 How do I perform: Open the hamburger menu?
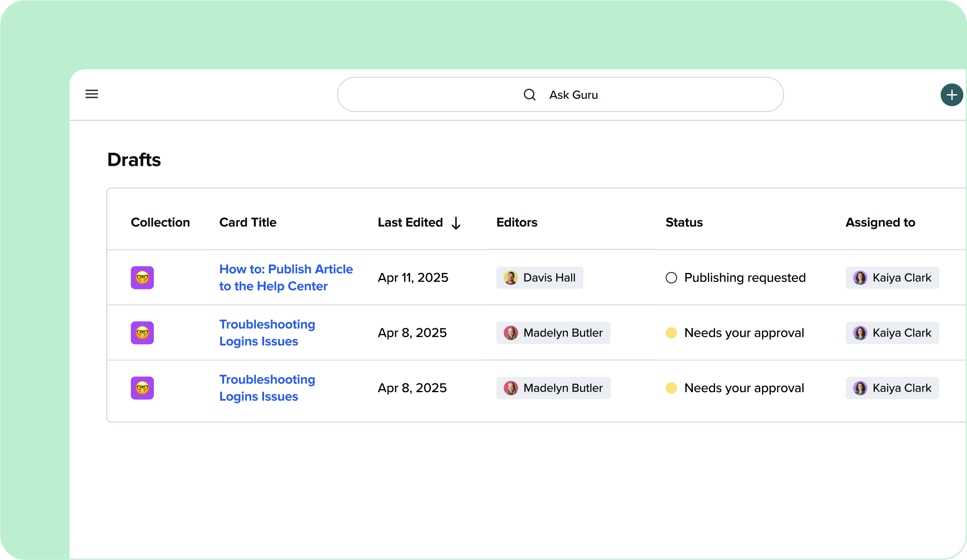(x=92, y=94)
